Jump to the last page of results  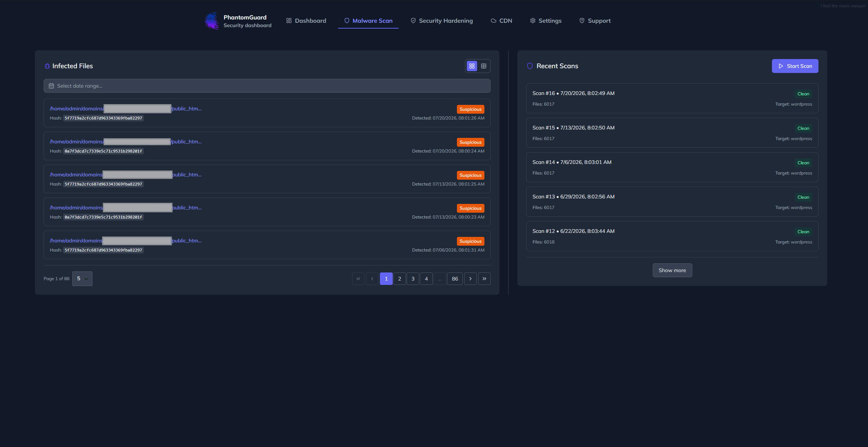[484, 279]
